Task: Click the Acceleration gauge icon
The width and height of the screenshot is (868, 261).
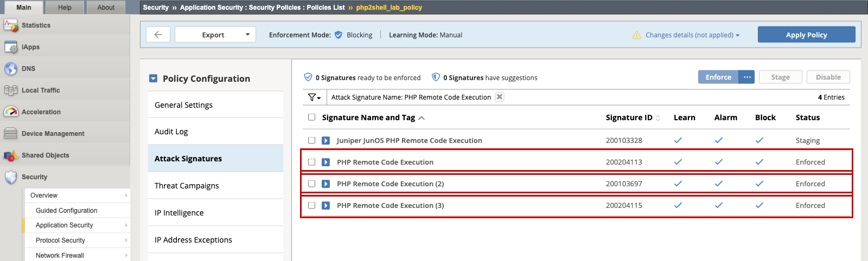Action: [11, 112]
